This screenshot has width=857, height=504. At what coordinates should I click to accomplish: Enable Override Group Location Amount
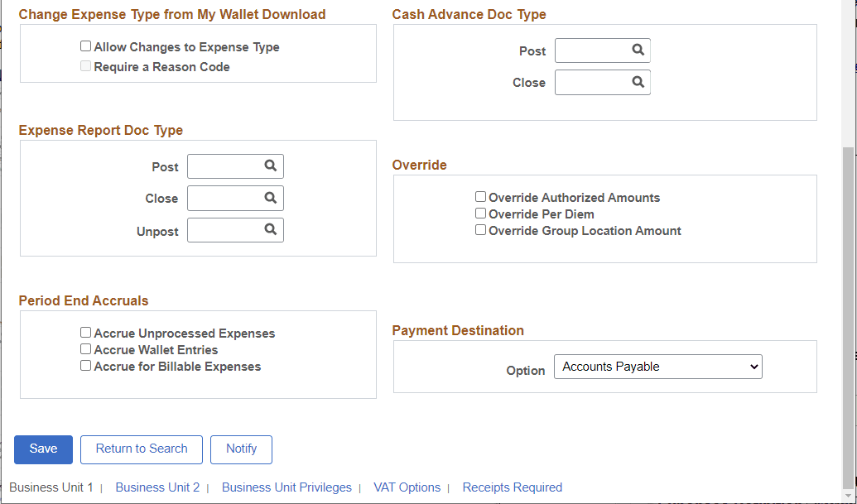480,229
